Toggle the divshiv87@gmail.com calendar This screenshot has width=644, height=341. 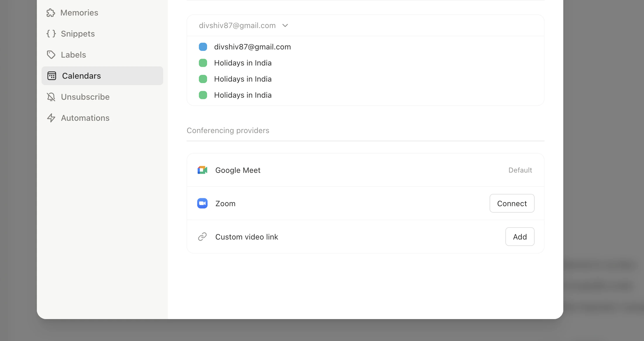point(203,47)
